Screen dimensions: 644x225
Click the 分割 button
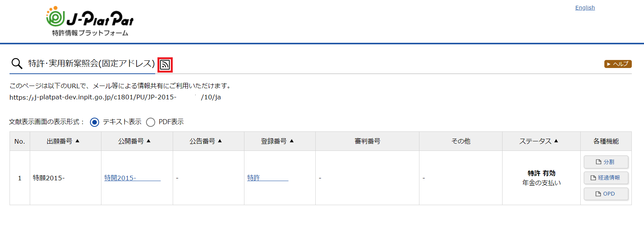pos(605,162)
